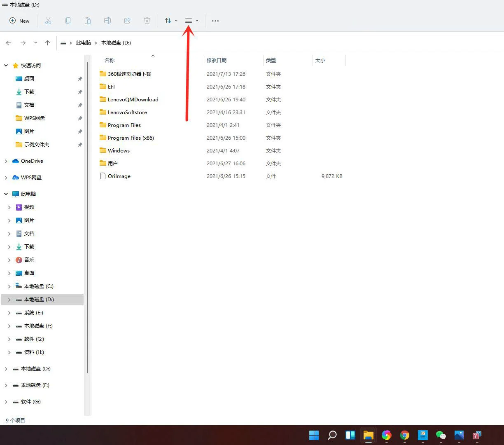Select the OriImage file
Viewport: 504px width, 445px height.
(115, 176)
